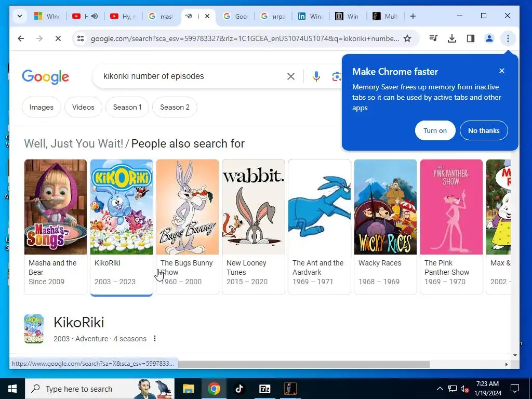This screenshot has width=532, height=399.
Task: Open File Explorer from the taskbar
Action: (188, 389)
